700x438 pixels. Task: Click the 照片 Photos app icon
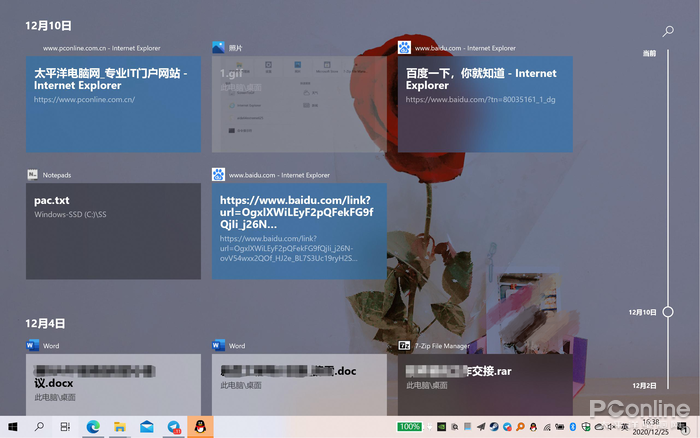218,47
